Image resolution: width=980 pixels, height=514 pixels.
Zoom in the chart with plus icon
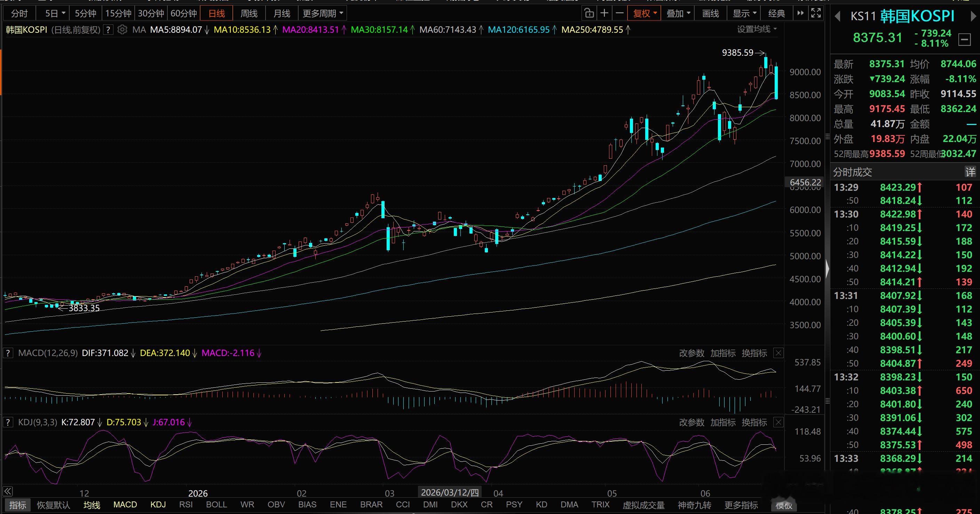click(x=604, y=14)
